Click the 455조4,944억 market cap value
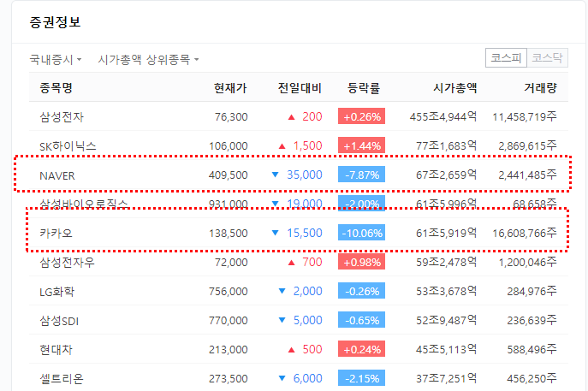 click(x=442, y=116)
